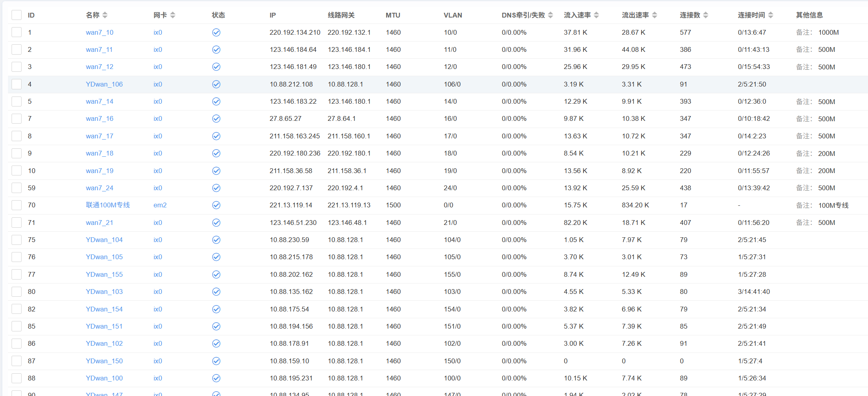Open the wan7_12 line link
Image resolution: width=868 pixels, height=396 pixels.
point(99,67)
